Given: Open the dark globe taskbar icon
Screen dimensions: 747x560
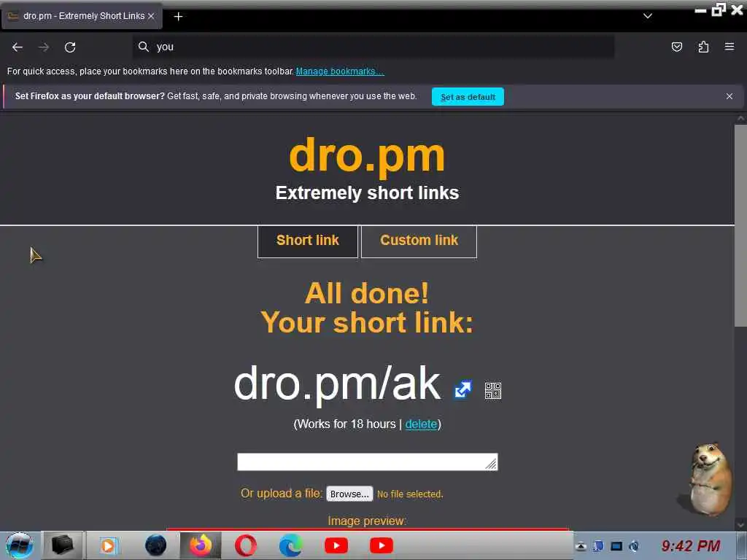Looking at the screenshot, I should tap(156, 545).
